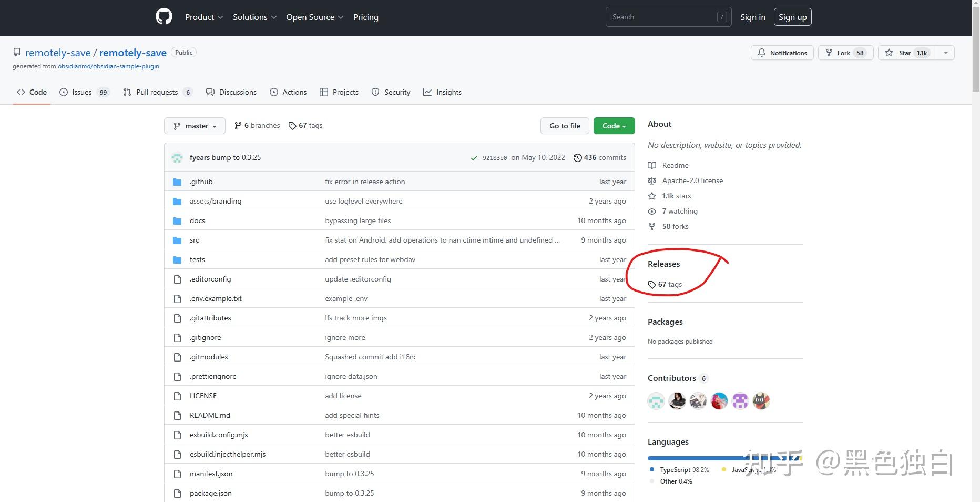This screenshot has height=502, width=980.
Task: Open the esbuild.config.mjs file
Action: pyautogui.click(x=219, y=435)
